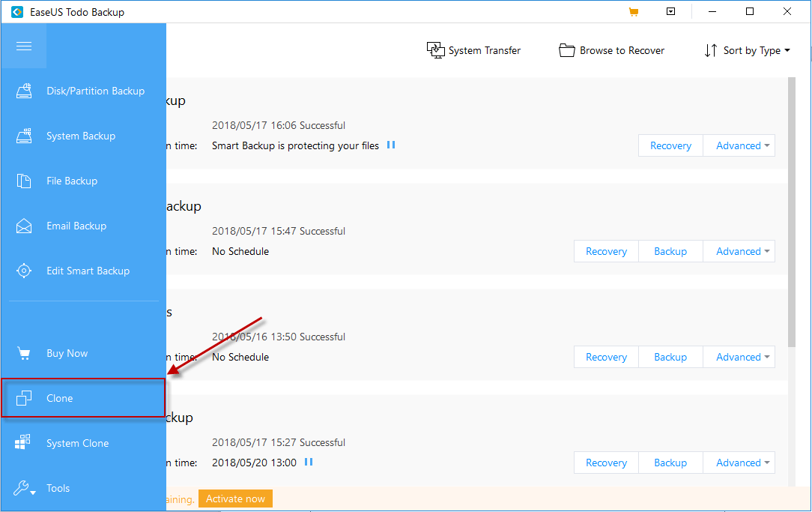Click the File Backup documents icon

coord(24,181)
